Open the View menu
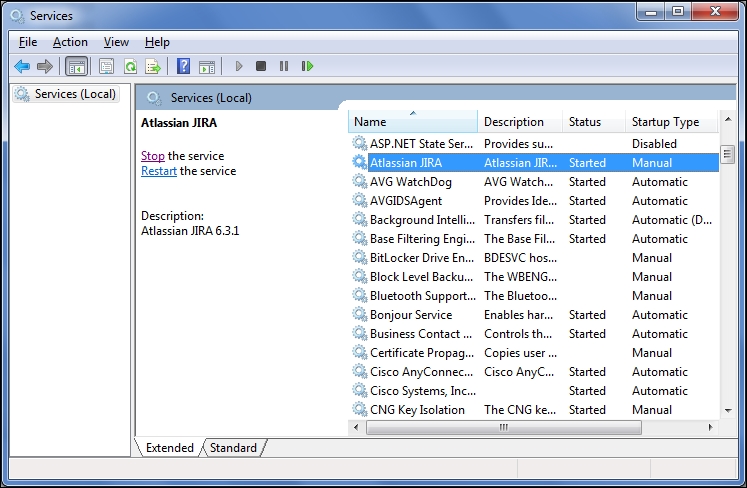Screen dimensions: 747x488 click(x=116, y=42)
